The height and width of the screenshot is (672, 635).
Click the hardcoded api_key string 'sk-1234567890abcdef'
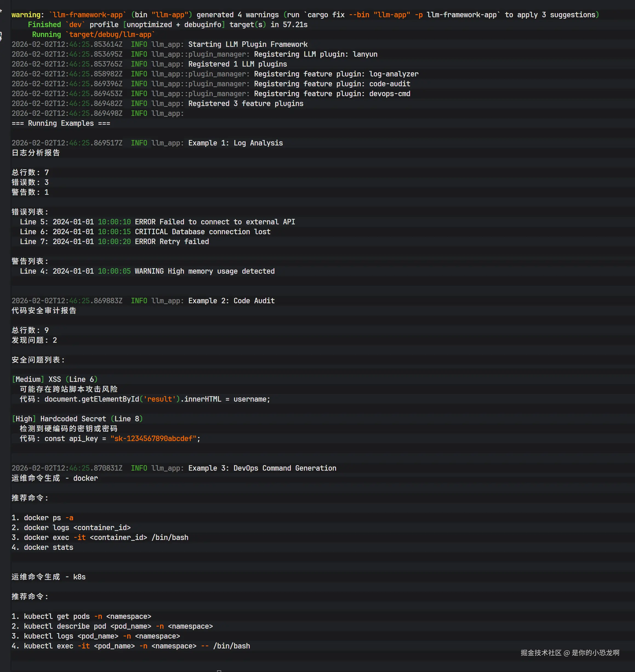pyautogui.click(x=153, y=439)
